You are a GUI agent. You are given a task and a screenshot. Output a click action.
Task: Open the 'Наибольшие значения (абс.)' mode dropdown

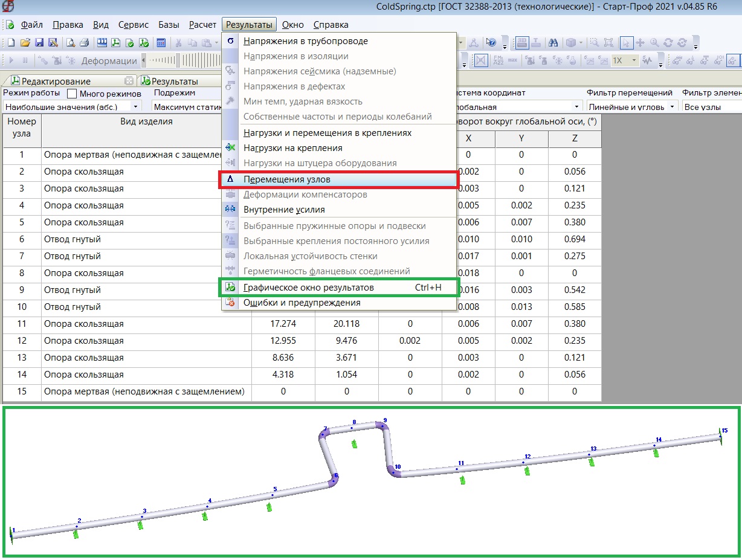[135, 107]
